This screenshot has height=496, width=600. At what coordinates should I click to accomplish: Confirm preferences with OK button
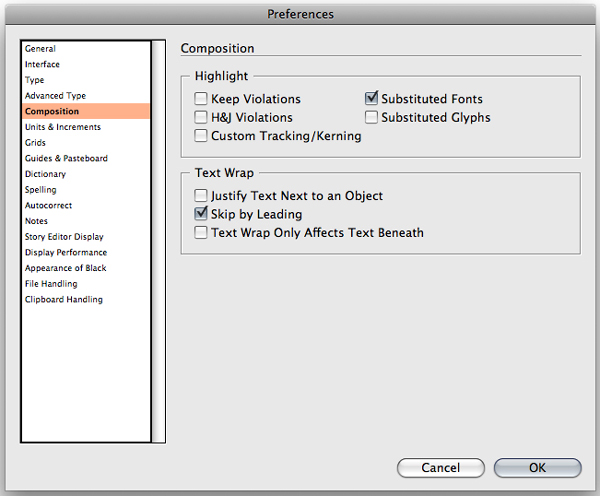coord(538,468)
